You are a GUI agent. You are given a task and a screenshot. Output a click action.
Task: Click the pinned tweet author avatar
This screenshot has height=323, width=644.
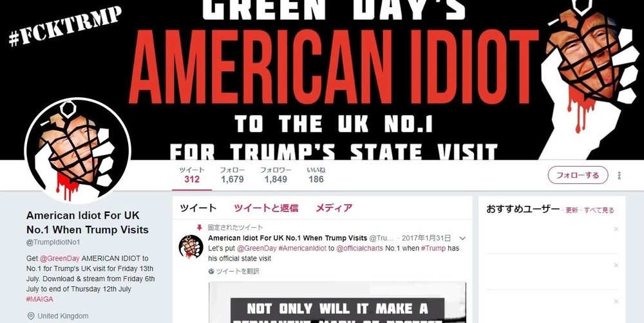(191, 246)
